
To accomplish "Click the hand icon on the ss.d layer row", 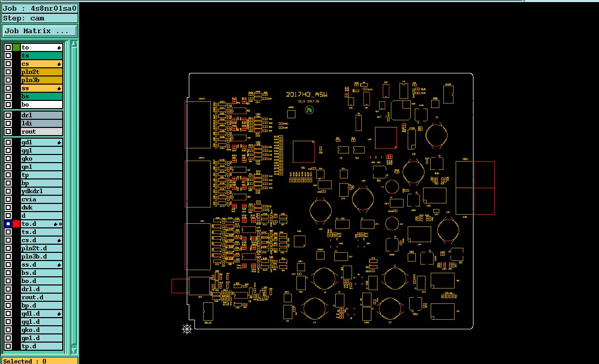I will (x=59, y=265).
